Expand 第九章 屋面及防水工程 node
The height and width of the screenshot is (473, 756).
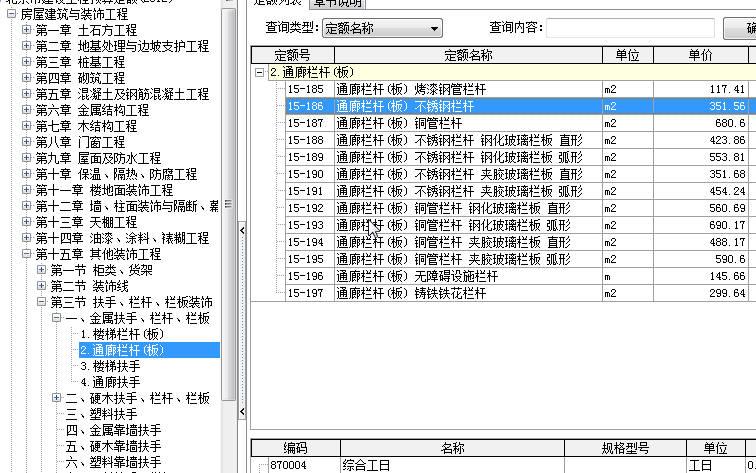[x=27, y=158]
